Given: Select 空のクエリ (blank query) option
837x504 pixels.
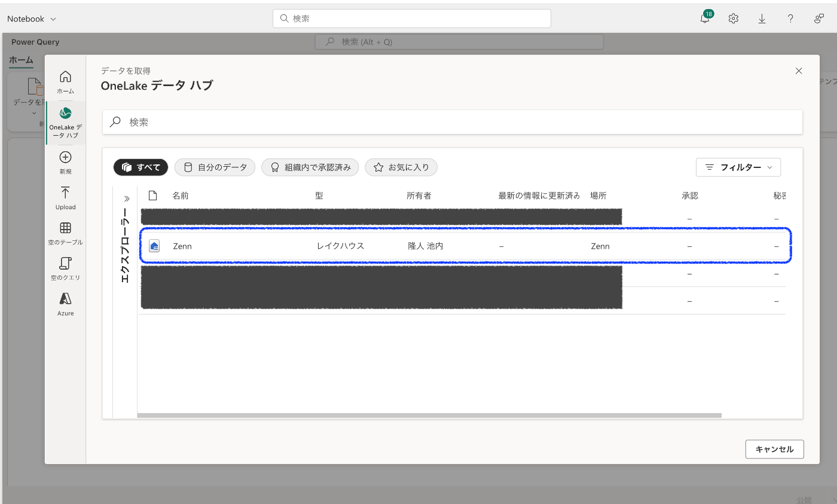Looking at the screenshot, I should tap(66, 269).
